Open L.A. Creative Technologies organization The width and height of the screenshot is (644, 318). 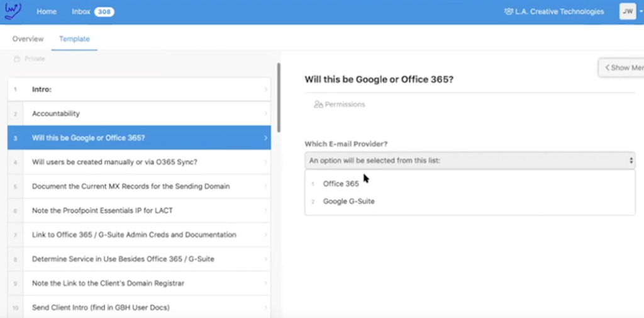tap(559, 11)
